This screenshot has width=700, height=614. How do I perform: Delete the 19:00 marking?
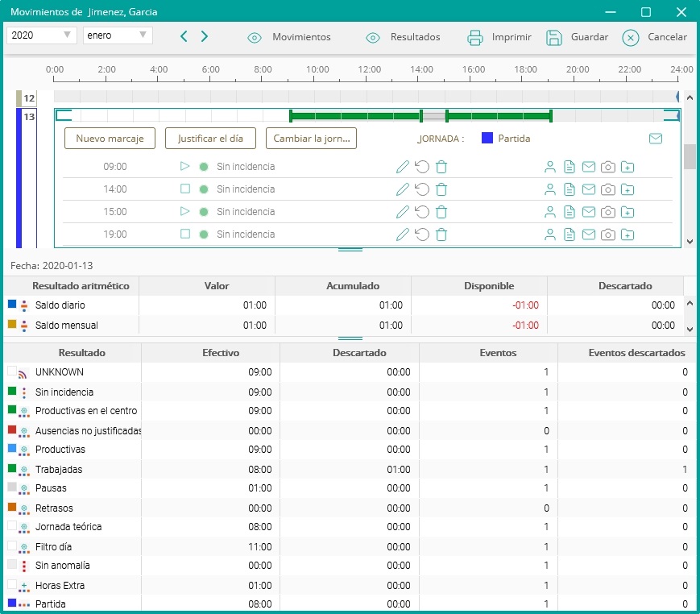coord(441,234)
